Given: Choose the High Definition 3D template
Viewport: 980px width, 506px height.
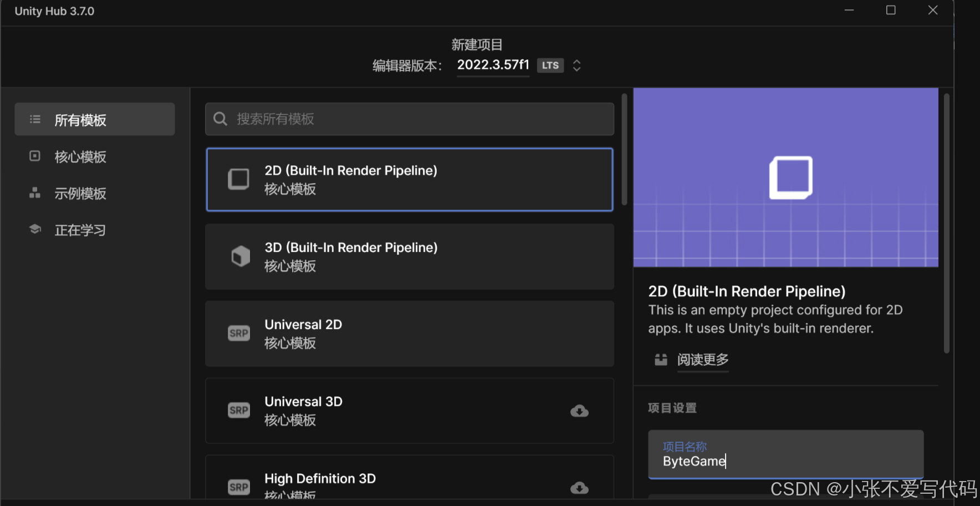Looking at the screenshot, I should (410, 477).
